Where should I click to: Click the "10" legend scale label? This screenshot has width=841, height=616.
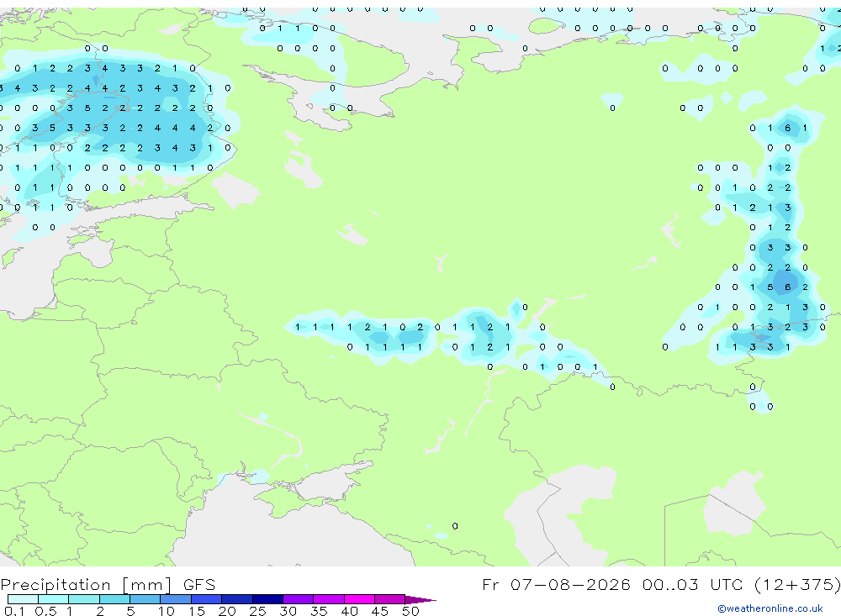pos(167,611)
